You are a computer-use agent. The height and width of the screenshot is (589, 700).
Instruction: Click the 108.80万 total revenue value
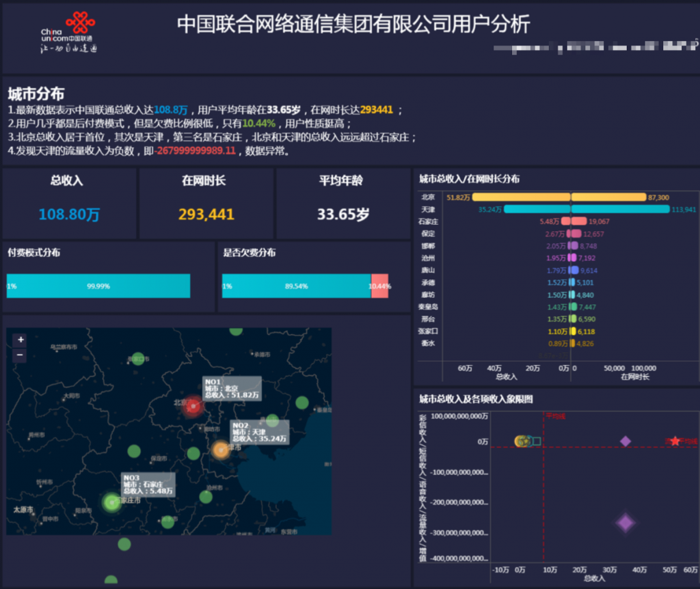69,215
